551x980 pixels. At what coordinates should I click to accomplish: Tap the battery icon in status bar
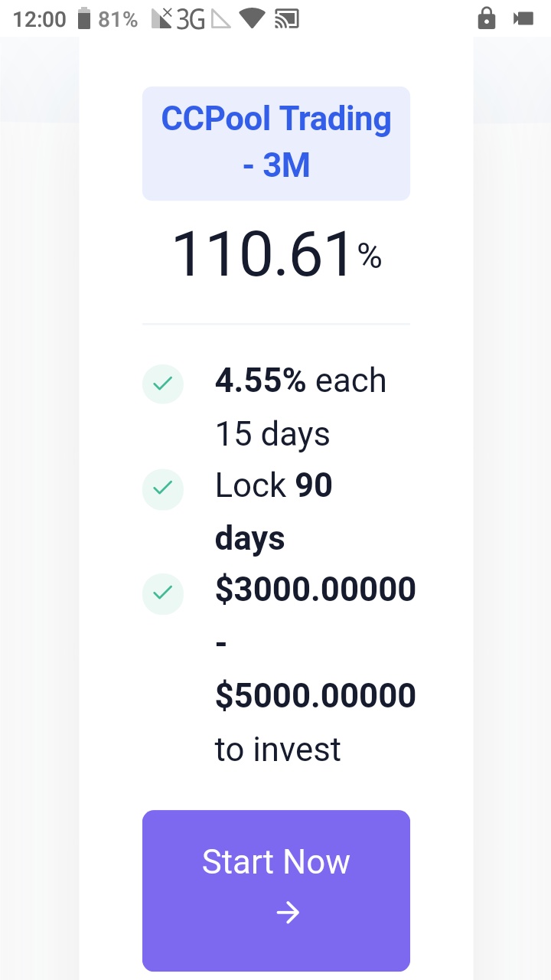[x=84, y=18]
